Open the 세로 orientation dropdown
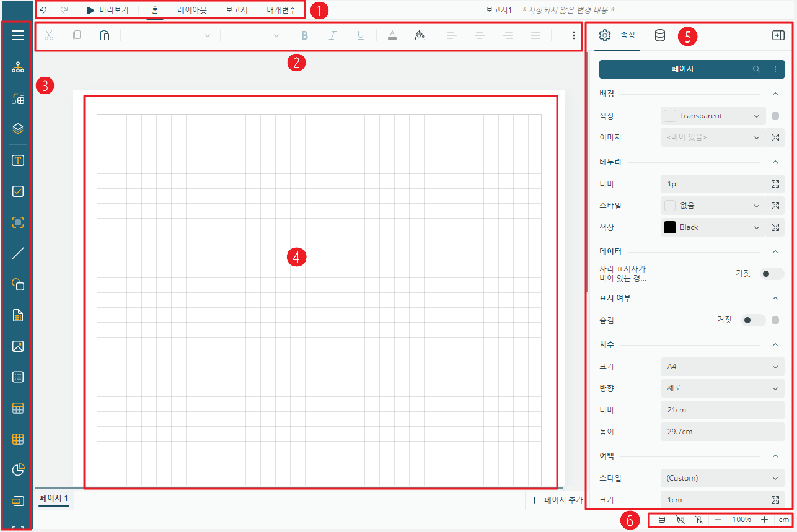The width and height of the screenshot is (797, 532). pyautogui.click(x=723, y=388)
